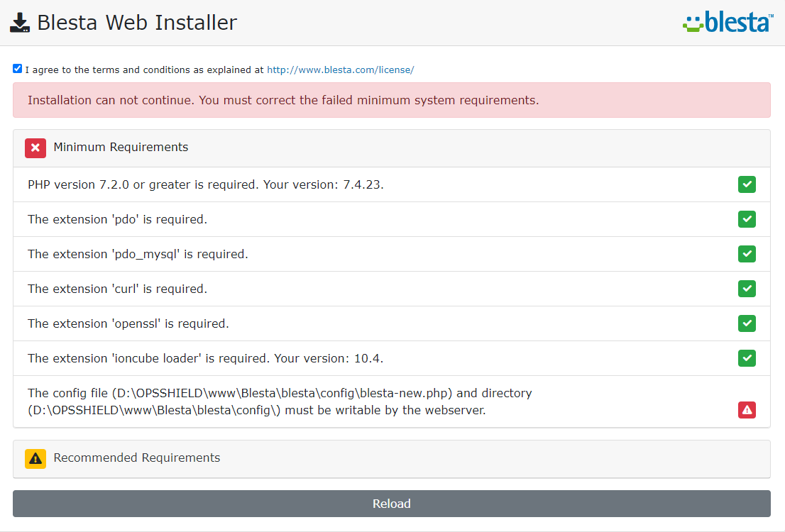Open the blesta.com license link
Screen dimensions: 785x532
(x=341, y=70)
